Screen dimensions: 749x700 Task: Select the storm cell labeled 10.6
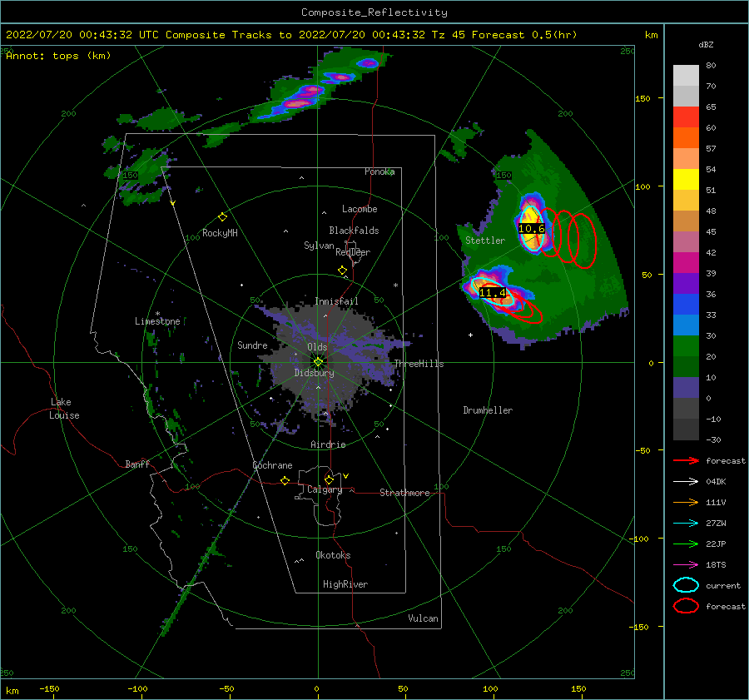click(531, 228)
